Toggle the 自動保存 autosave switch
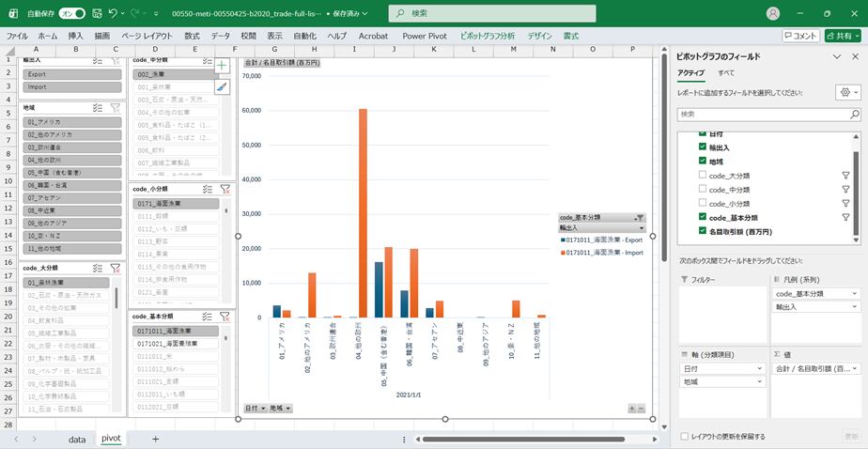868x449 pixels. coord(71,14)
